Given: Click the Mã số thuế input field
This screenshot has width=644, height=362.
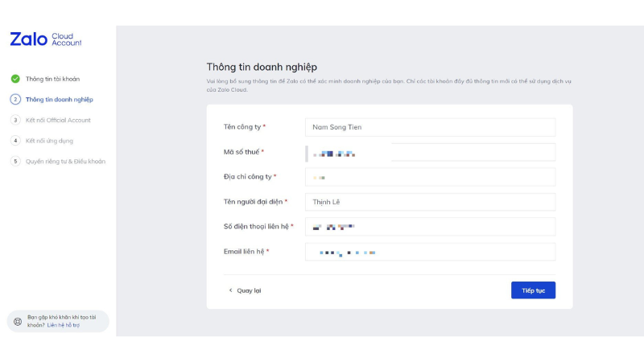Looking at the screenshot, I should tap(430, 152).
